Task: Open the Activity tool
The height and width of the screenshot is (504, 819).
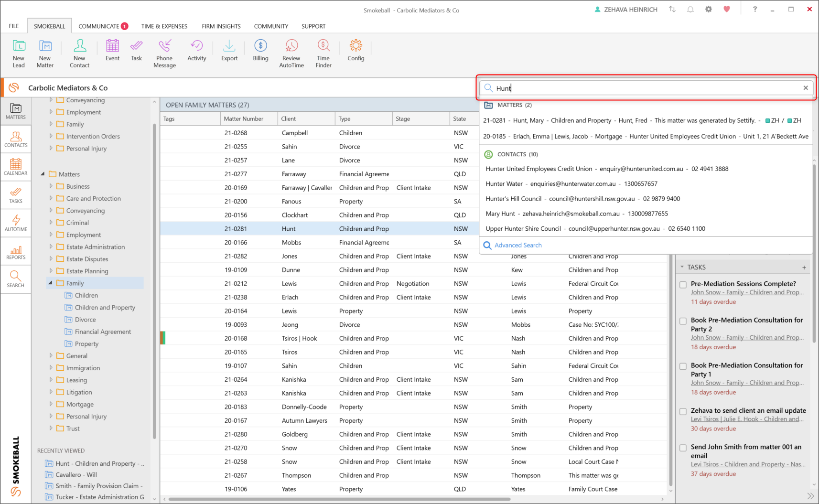Action: [x=197, y=50]
